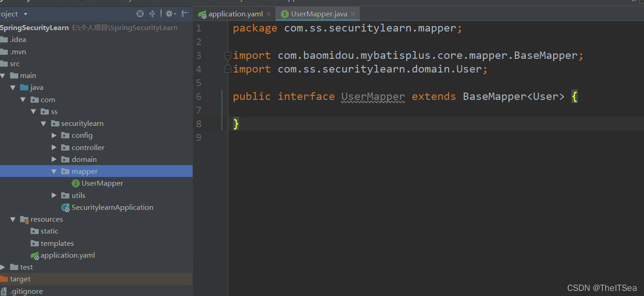Open the Project panel settings gear
This screenshot has height=296, width=644.
169,14
